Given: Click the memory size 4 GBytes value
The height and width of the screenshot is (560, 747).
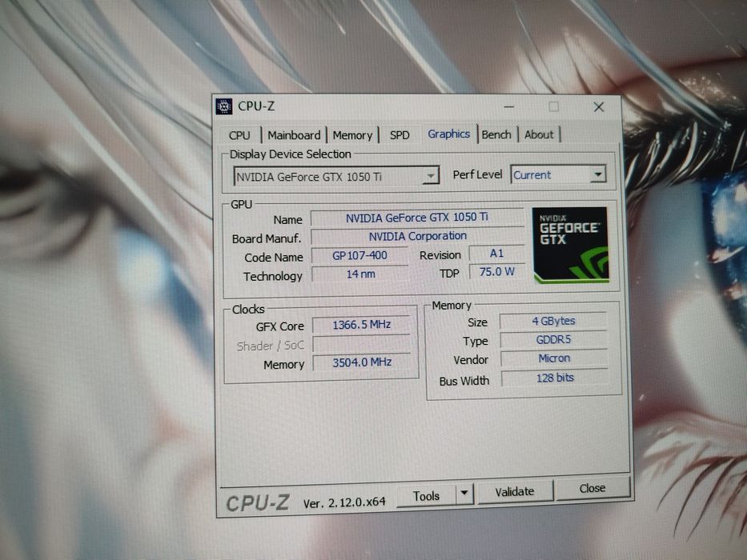Looking at the screenshot, I should click(553, 321).
